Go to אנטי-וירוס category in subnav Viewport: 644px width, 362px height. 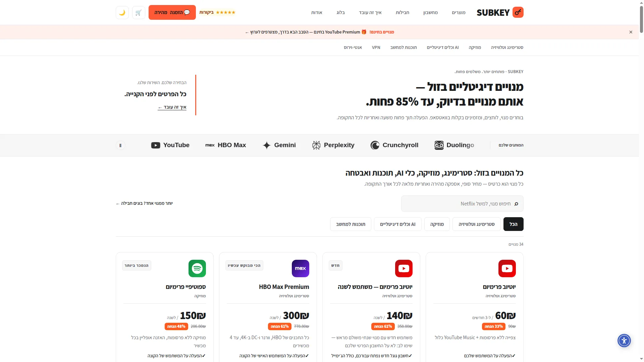tap(353, 48)
